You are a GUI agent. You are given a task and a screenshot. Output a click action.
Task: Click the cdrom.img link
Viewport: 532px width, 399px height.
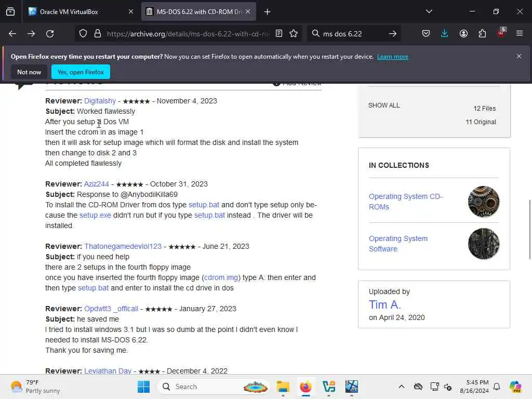(221, 277)
